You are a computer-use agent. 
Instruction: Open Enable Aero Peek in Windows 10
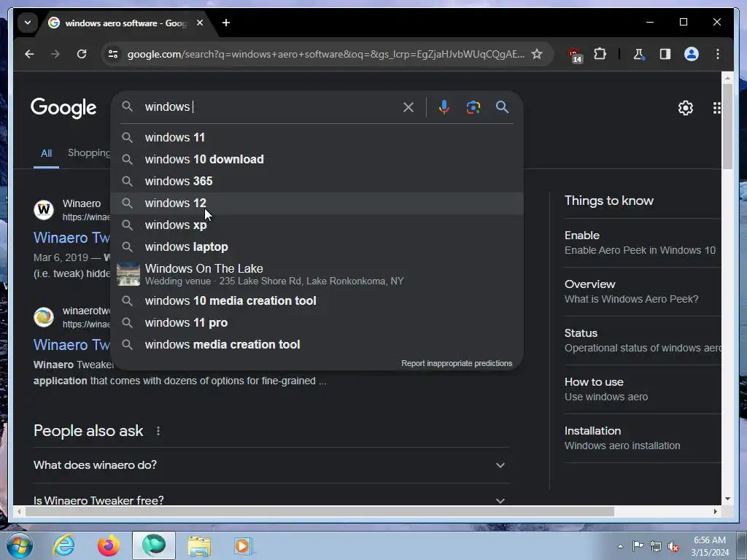point(642,243)
